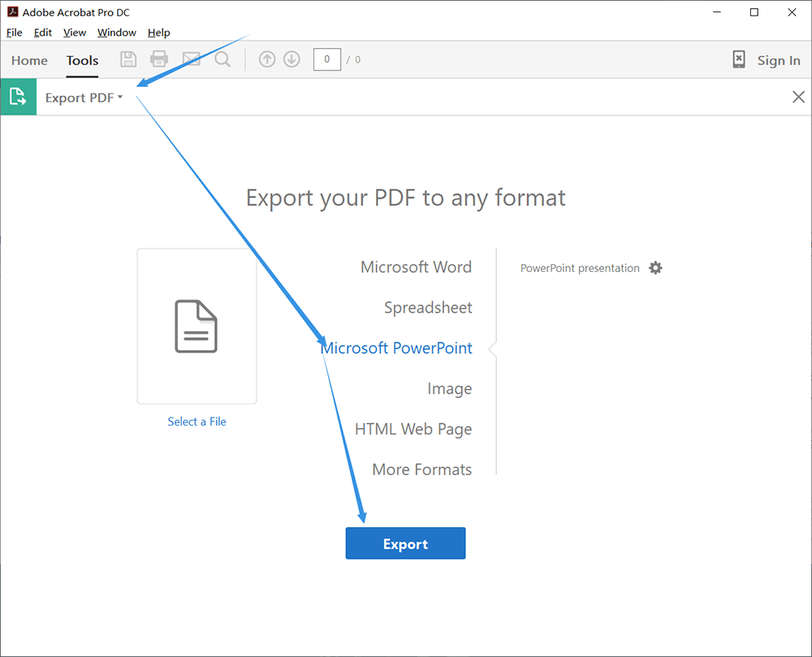Click the envelope email icon
The width and height of the screenshot is (812, 657).
(x=191, y=59)
